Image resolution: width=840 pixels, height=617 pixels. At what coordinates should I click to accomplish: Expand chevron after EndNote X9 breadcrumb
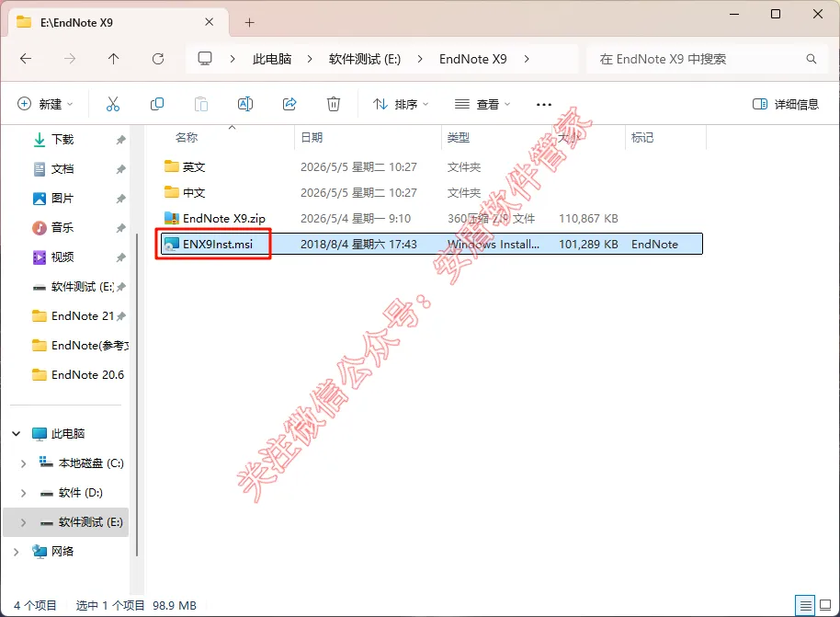coord(527,59)
